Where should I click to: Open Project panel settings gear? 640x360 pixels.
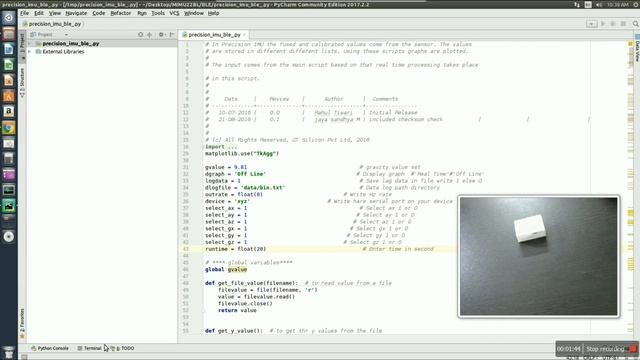coord(161,35)
